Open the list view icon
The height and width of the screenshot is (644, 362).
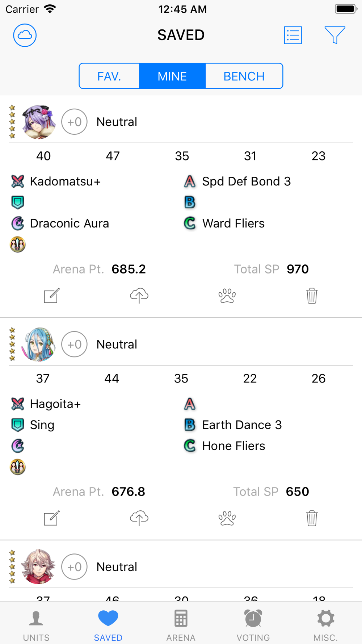(x=293, y=35)
